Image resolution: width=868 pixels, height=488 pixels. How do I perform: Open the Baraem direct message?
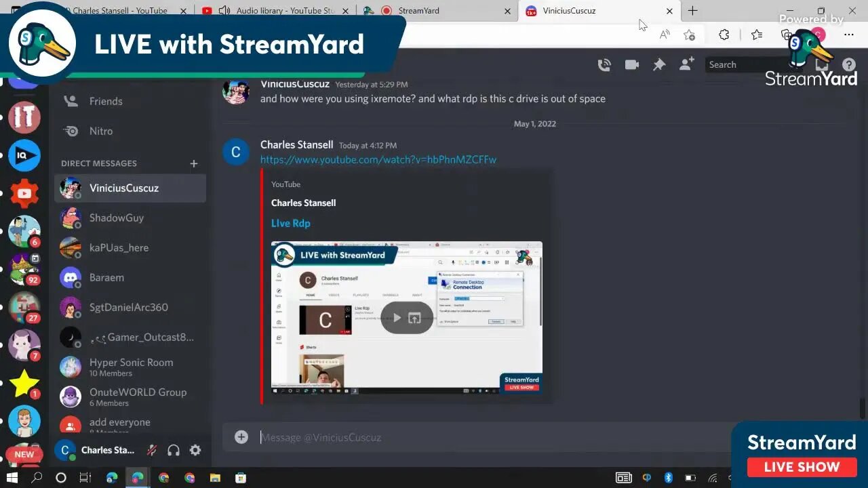(130, 277)
